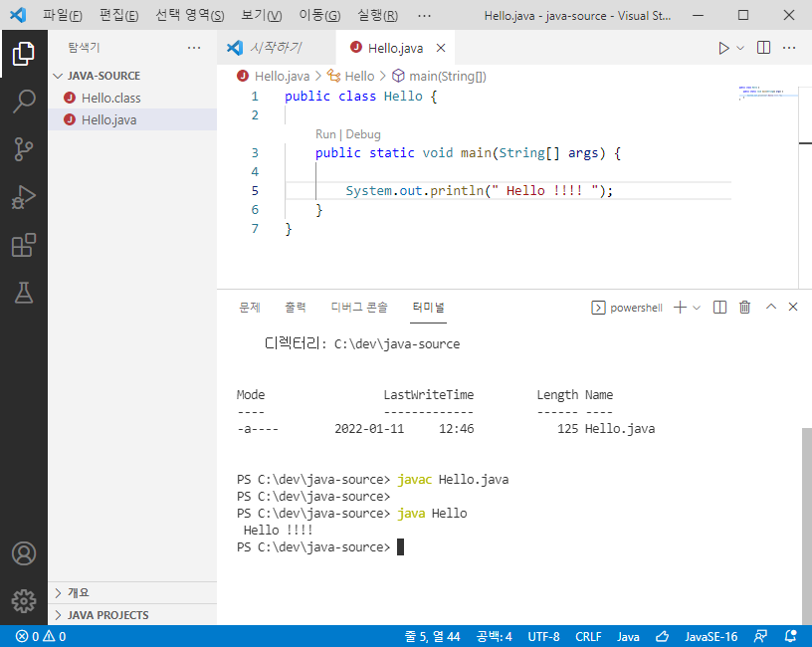Screen dimensions: 812x647
Task: Open editor more actions ellipsis
Action: point(789,48)
